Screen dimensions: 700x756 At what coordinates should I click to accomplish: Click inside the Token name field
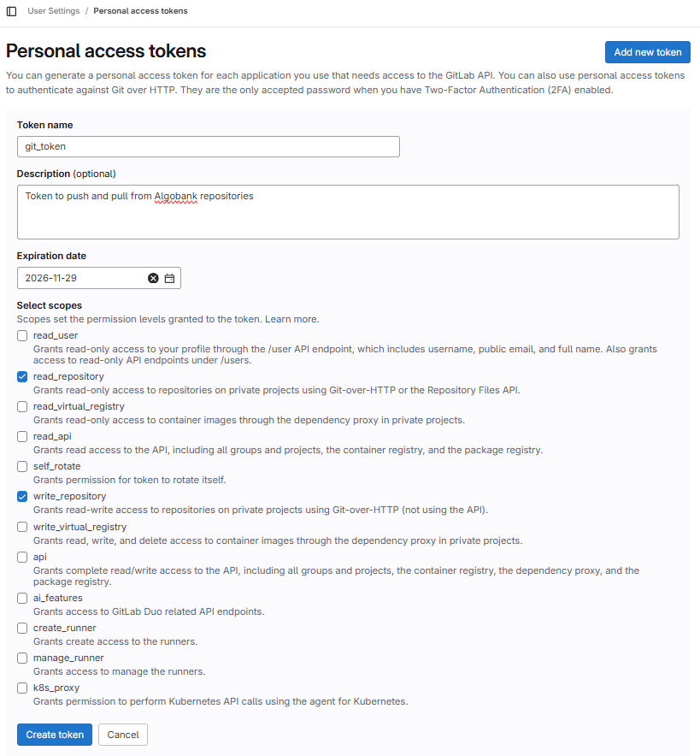tap(208, 146)
